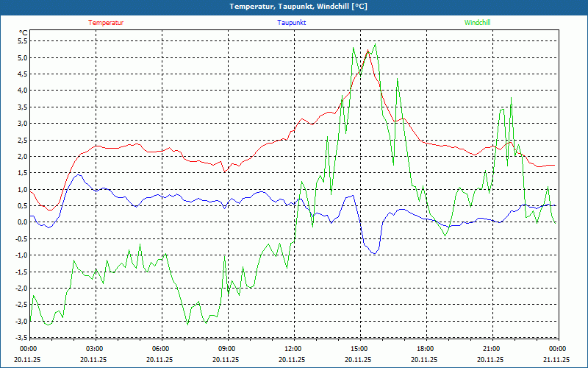
Task: Click the blue Taupunkt legend label
Action: pos(292,23)
